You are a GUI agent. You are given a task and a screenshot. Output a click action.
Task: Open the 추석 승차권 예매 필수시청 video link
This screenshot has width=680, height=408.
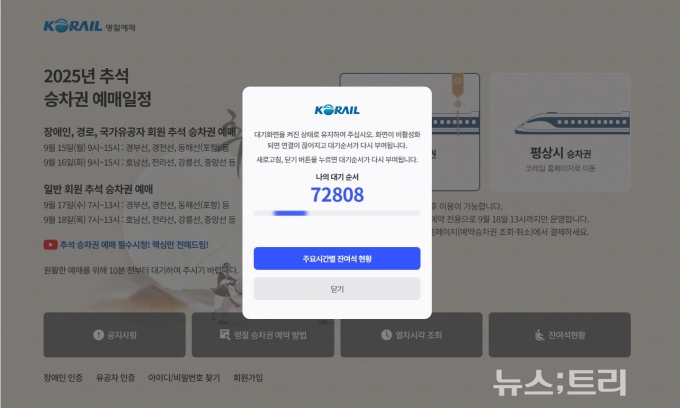134,245
